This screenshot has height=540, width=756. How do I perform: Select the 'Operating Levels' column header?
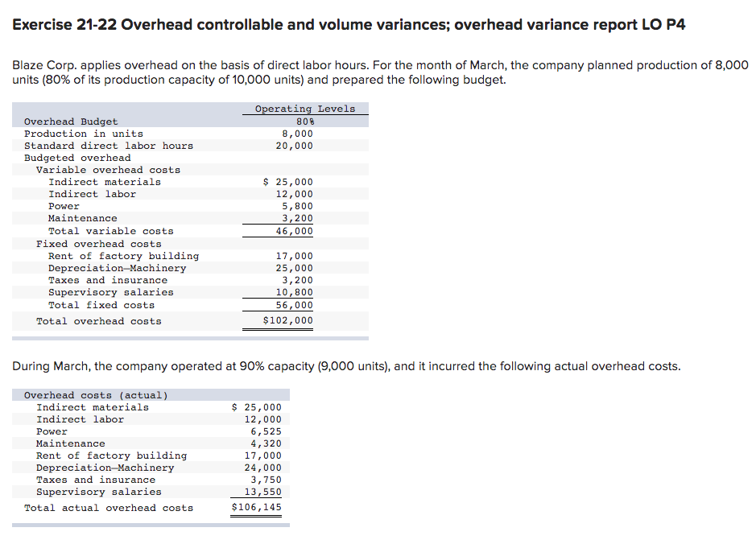click(x=305, y=109)
